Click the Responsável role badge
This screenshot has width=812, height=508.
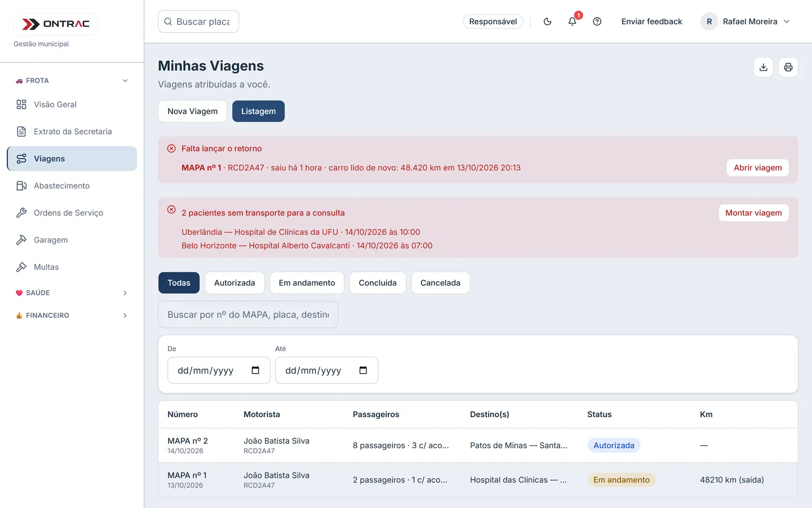pyautogui.click(x=493, y=21)
